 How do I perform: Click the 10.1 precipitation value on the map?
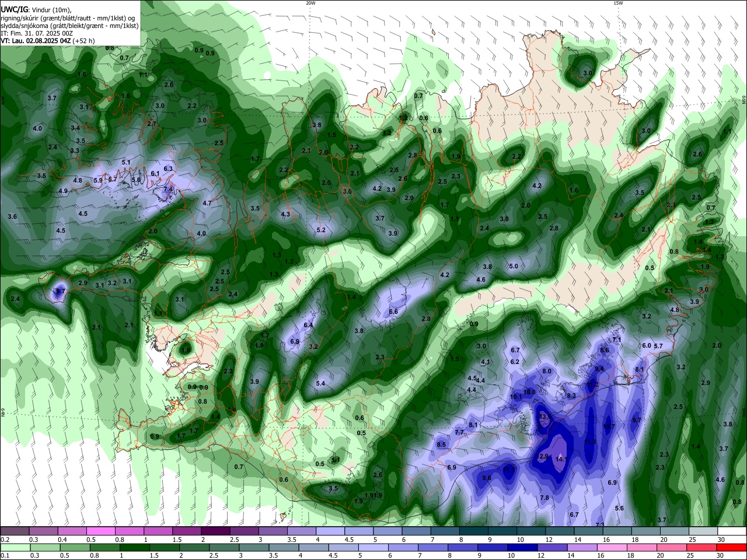click(x=516, y=397)
